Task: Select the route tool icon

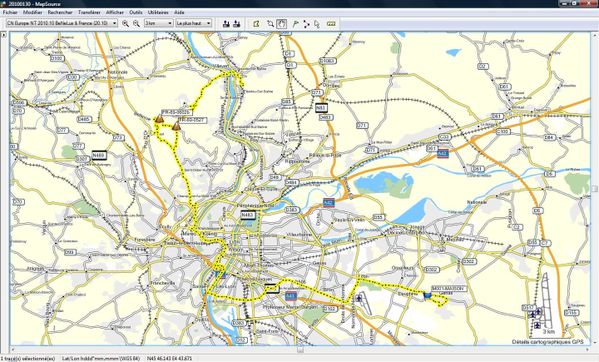Action: click(306, 24)
